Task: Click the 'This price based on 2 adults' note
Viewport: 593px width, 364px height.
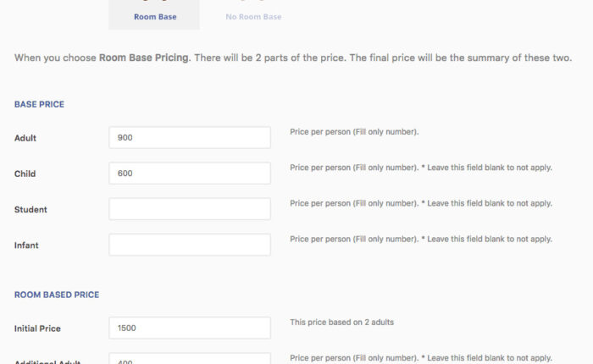Action: pos(341,323)
